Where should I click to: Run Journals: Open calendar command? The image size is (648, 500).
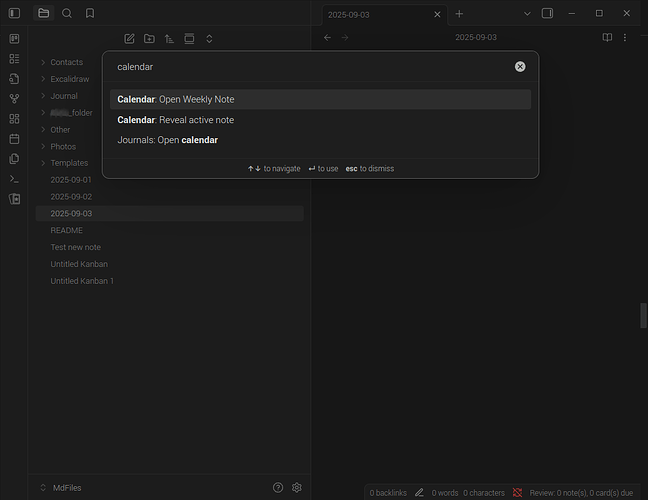pyautogui.click(x=320, y=140)
